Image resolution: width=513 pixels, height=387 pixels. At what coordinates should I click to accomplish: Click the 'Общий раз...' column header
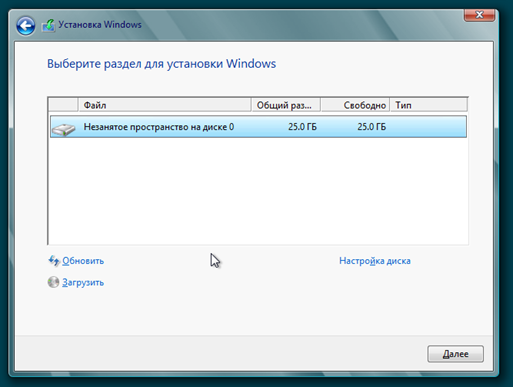click(286, 105)
